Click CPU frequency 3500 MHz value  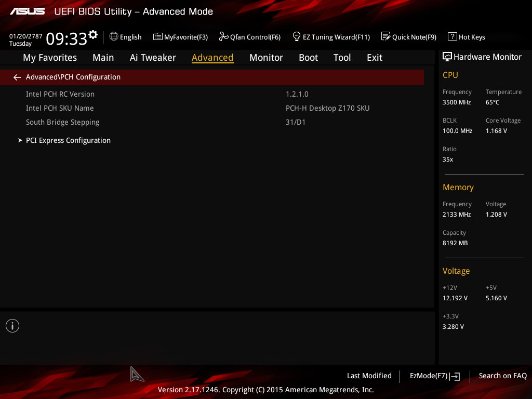coord(456,102)
